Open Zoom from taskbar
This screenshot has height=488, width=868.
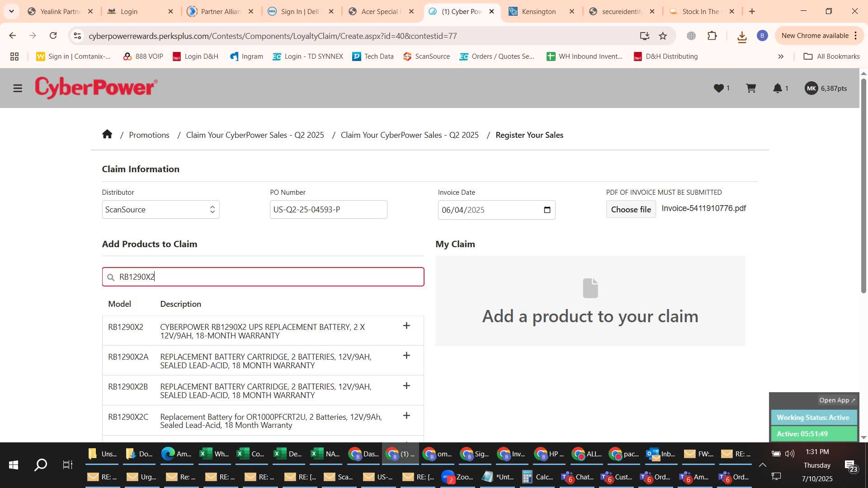point(458,477)
